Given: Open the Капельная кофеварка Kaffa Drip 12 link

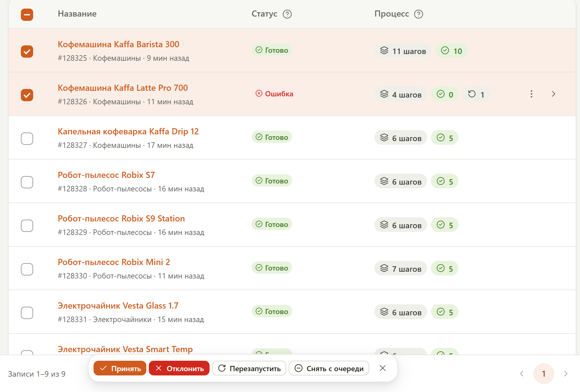Looking at the screenshot, I should point(128,131).
